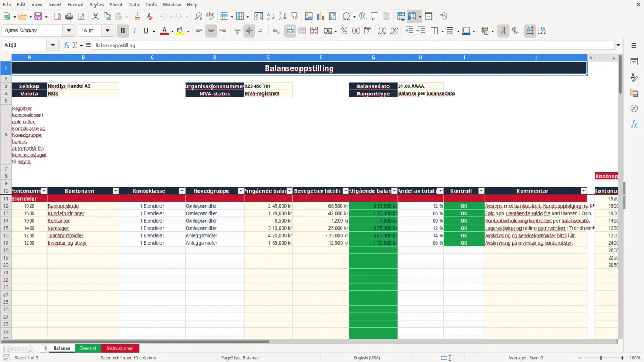Image resolution: width=644 pixels, height=362 pixels.
Task: Click the Sort Ascending icon
Action: click(x=270, y=17)
